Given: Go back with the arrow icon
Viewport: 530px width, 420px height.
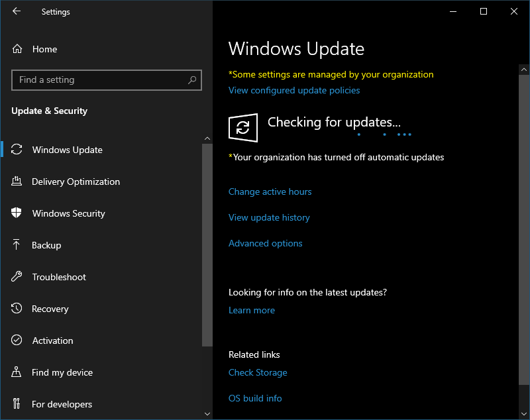Looking at the screenshot, I should click(16, 11).
